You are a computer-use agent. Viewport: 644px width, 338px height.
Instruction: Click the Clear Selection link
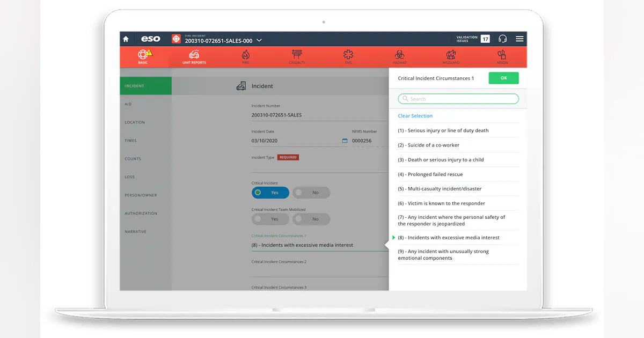pos(415,116)
